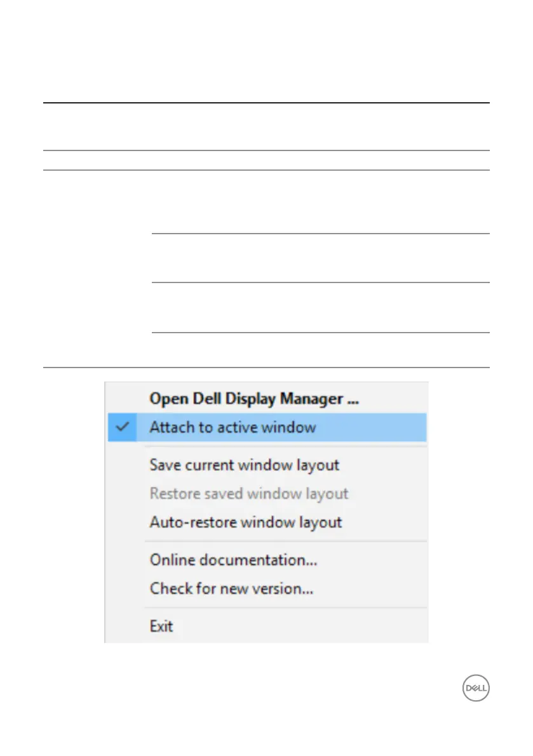Launch the bold Open Dell Display Manager entry
The image size is (533, 756).
coord(253,399)
